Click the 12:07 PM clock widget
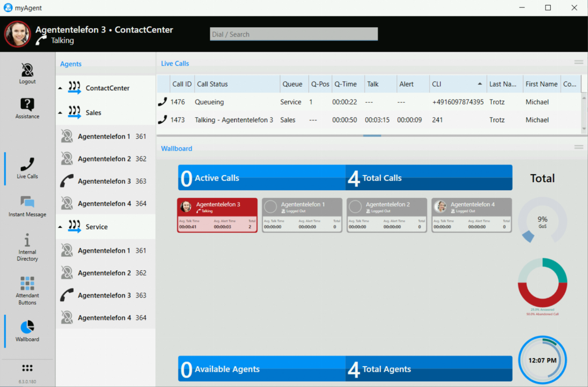This screenshot has height=387, width=588. tap(542, 360)
